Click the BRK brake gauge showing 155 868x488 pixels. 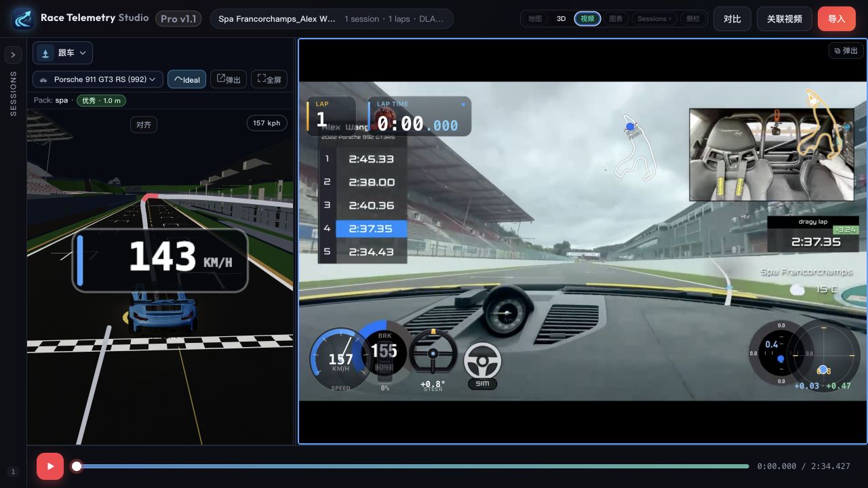[384, 351]
